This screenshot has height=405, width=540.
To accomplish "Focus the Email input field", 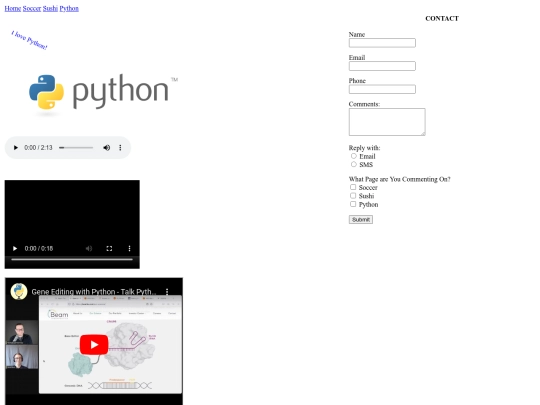I will pos(382,66).
